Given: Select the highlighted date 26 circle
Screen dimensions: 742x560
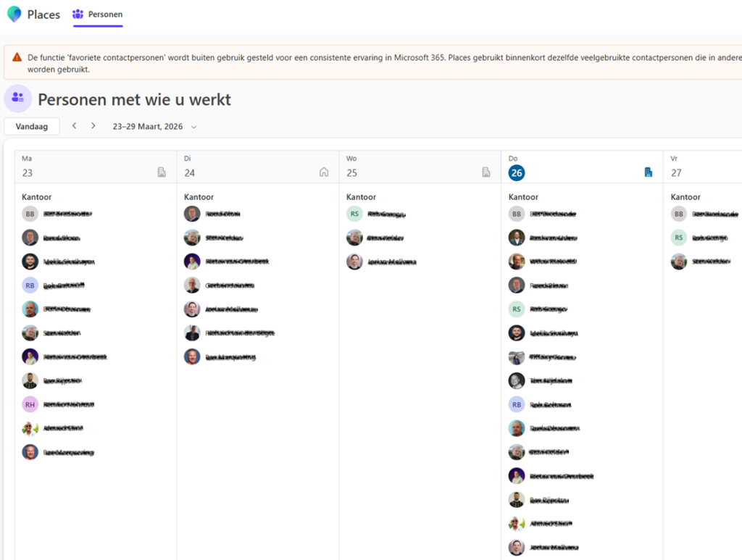Looking at the screenshot, I should tap(517, 172).
